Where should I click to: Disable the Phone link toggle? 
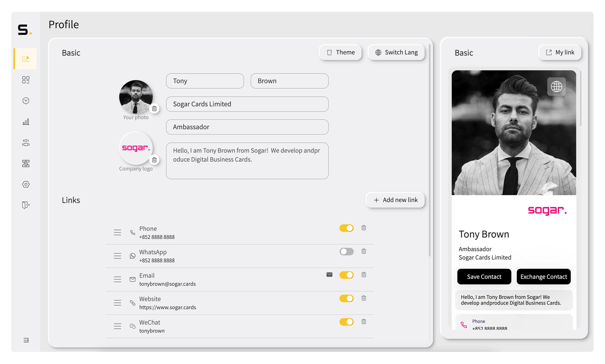(x=346, y=228)
